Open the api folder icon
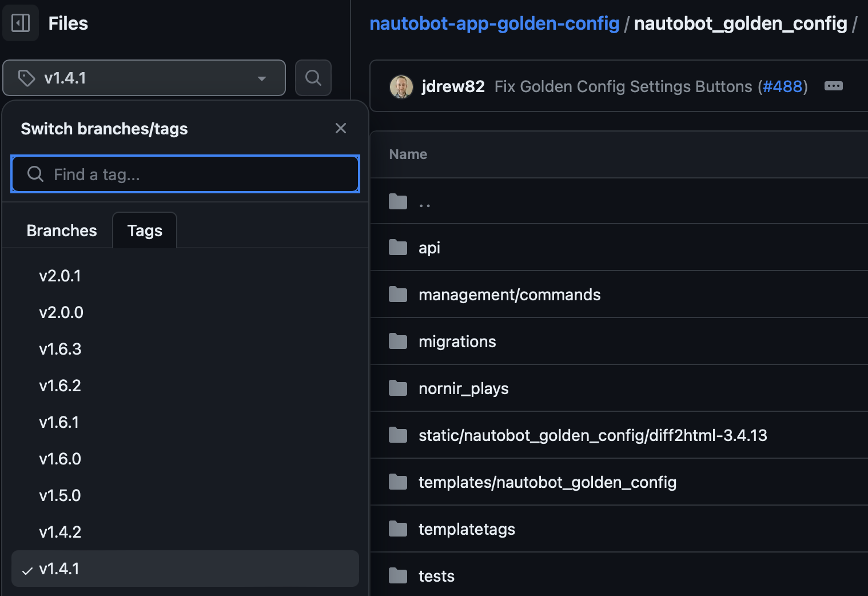The image size is (868, 596). [398, 248]
